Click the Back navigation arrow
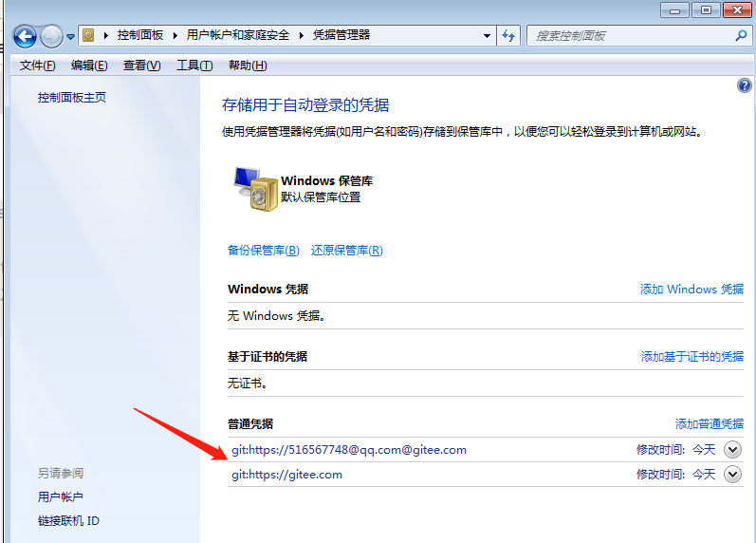Image resolution: width=756 pixels, height=543 pixels. (x=25, y=36)
